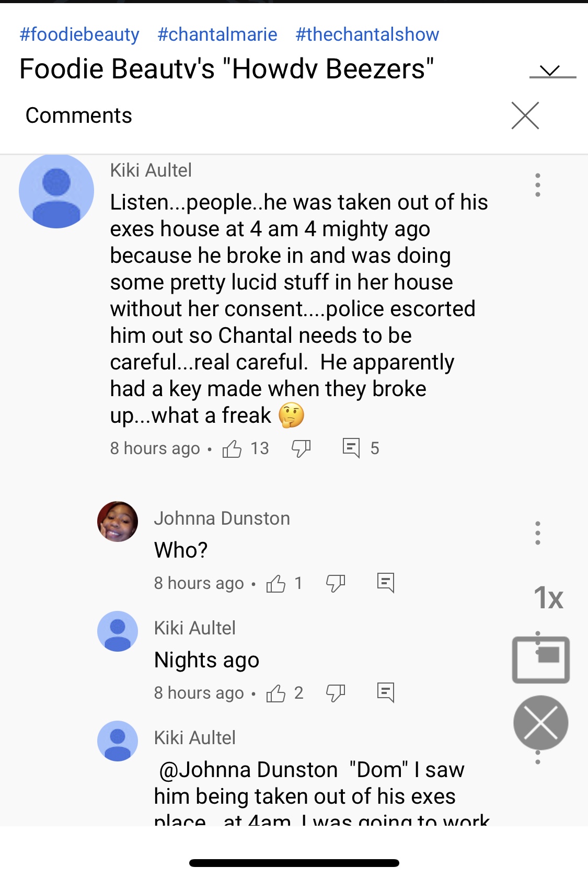Like Johnna Dunston's 'Who?' reply
The height and width of the screenshot is (879, 588).
pos(276,583)
